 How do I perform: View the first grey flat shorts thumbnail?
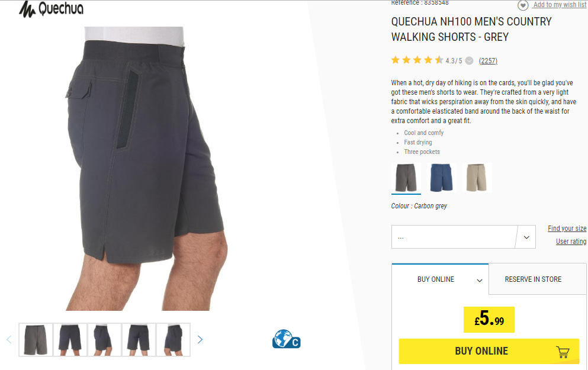point(36,340)
